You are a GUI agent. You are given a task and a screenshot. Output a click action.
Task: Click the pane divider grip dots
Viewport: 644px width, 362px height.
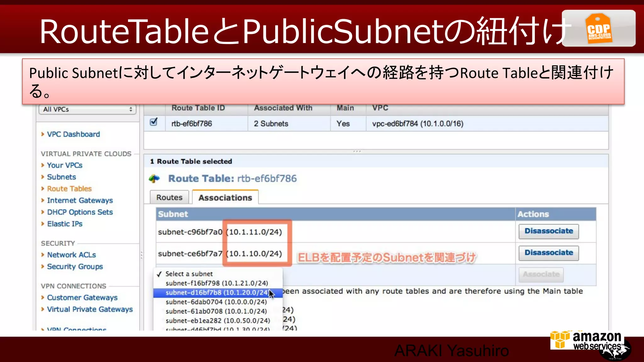357,151
